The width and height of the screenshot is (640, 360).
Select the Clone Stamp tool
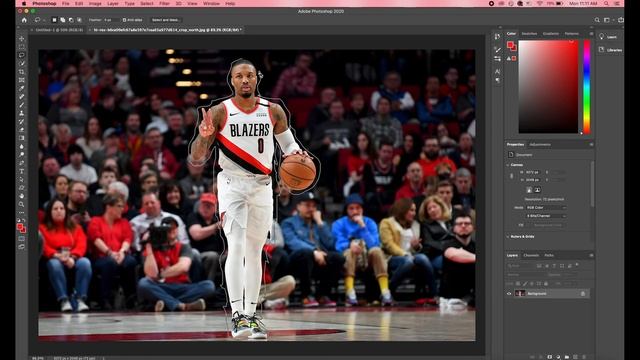[22, 113]
